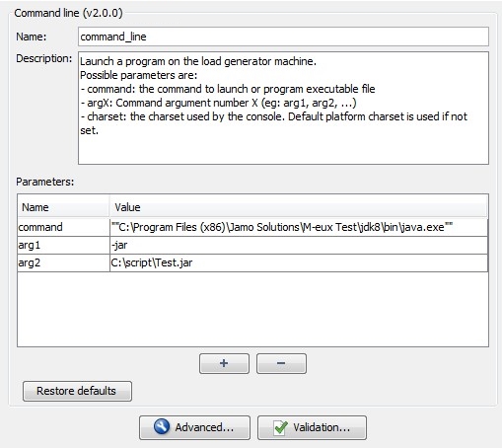Edit the java.exe path value cell

[x=299, y=227]
